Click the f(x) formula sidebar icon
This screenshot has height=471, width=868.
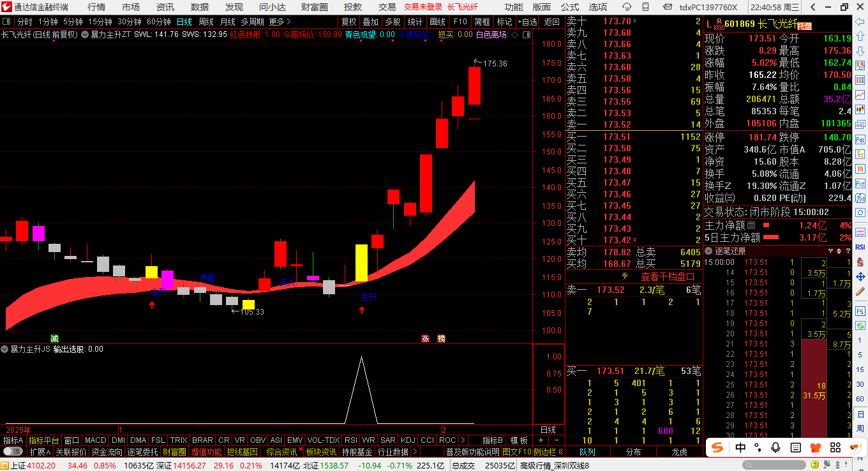[x=860, y=198]
